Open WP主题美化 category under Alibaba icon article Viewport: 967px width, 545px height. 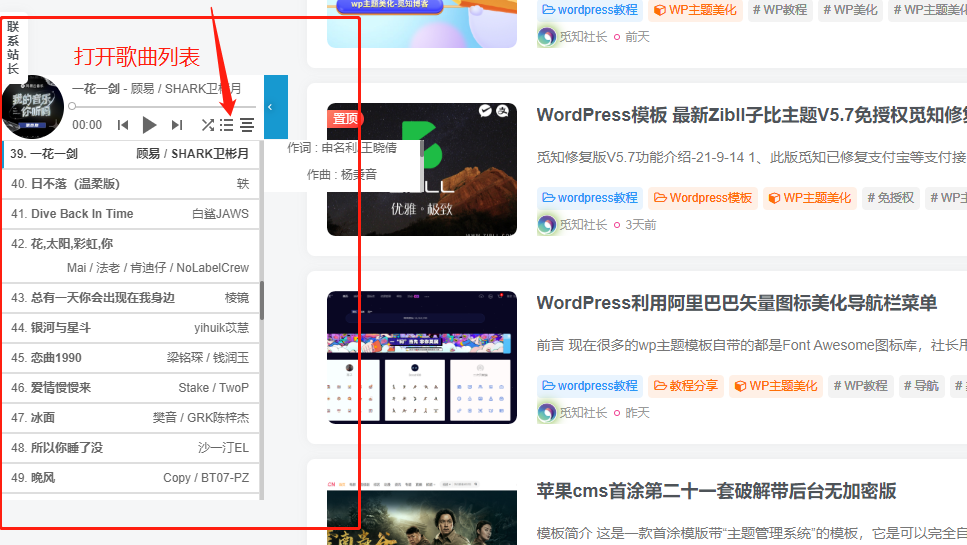pos(776,386)
